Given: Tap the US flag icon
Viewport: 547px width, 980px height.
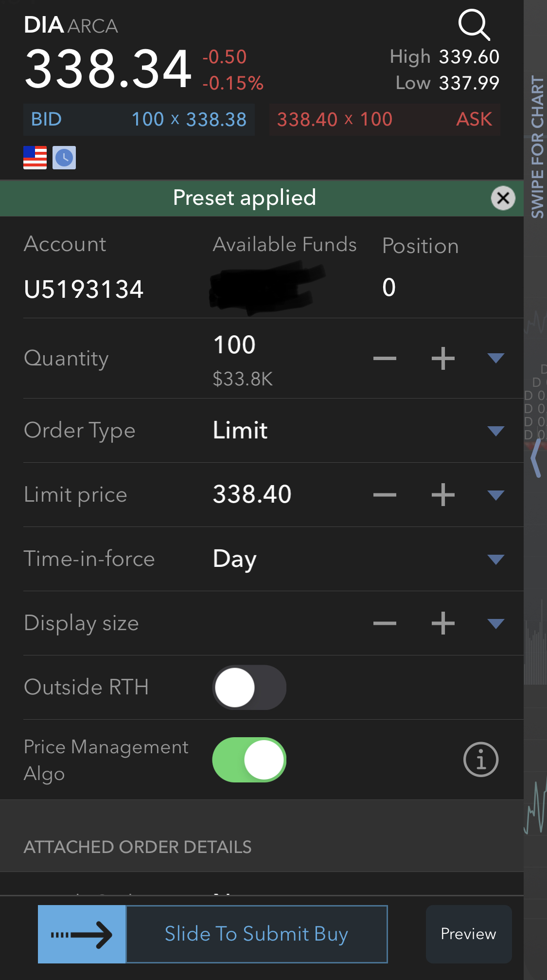Looking at the screenshot, I should [35, 158].
